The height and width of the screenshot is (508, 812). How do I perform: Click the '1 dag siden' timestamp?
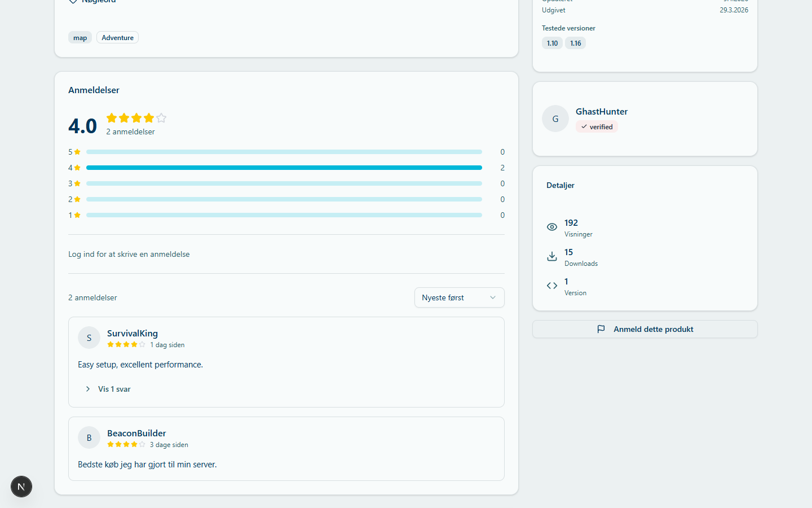click(167, 345)
